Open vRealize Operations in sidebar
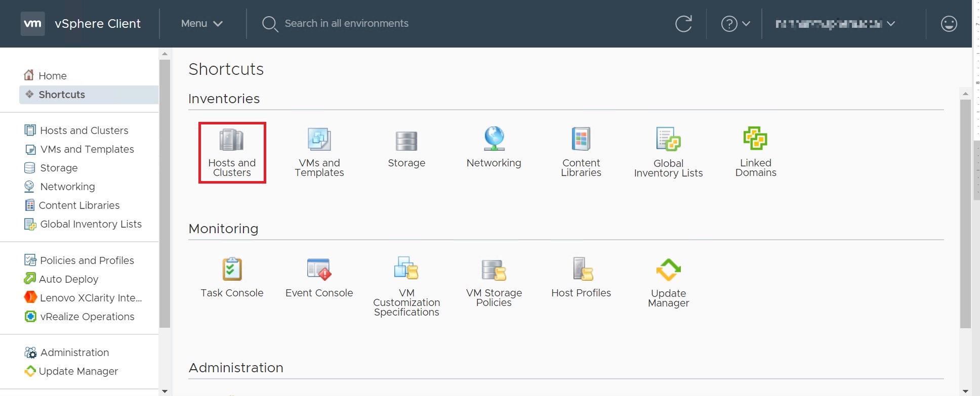The height and width of the screenshot is (396, 980). point(79,317)
